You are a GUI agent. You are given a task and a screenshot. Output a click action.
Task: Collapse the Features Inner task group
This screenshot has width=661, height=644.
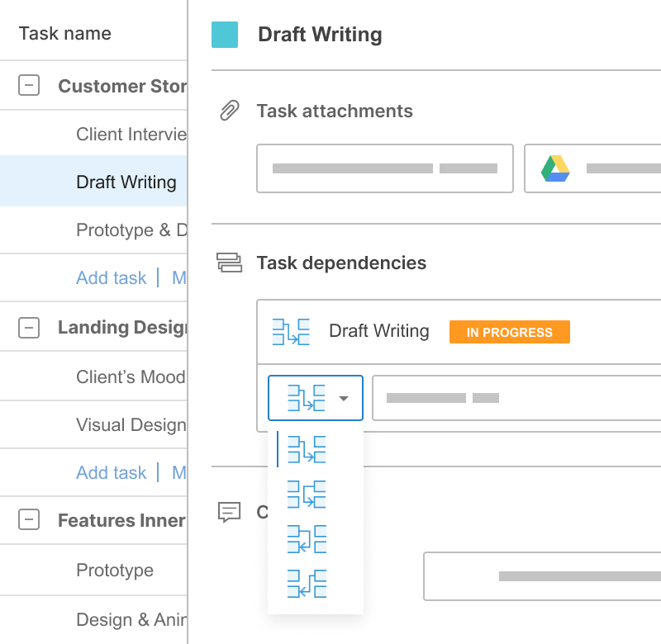(x=29, y=520)
